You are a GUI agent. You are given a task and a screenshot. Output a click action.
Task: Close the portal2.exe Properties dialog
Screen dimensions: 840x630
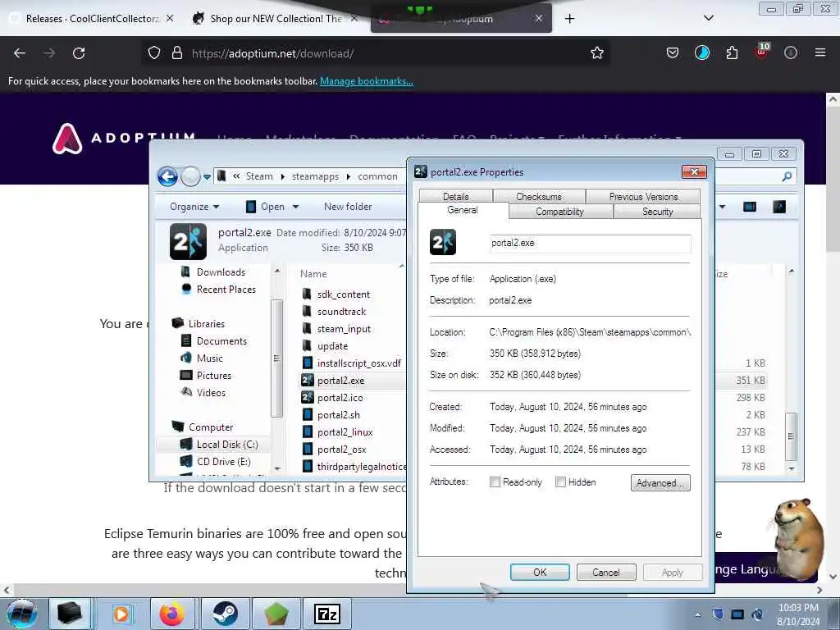click(x=694, y=172)
